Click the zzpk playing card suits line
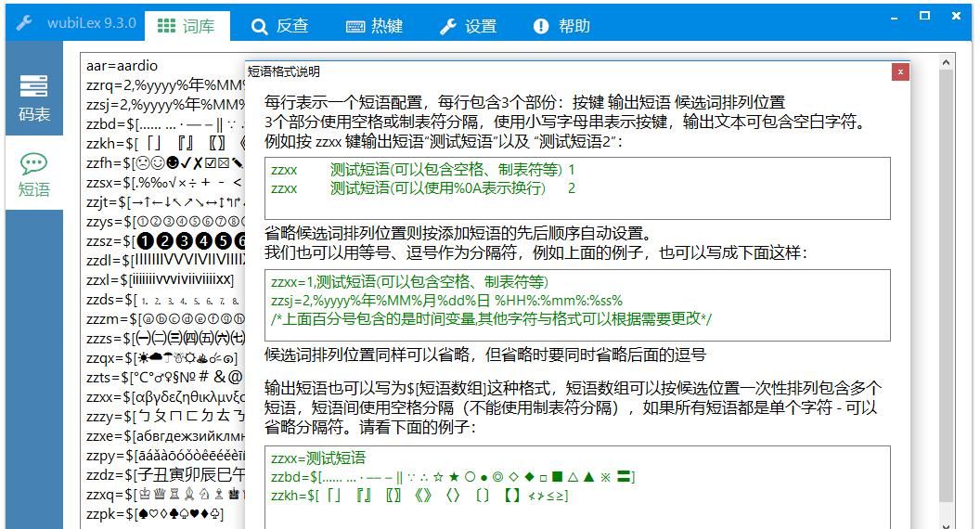 pos(155,514)
